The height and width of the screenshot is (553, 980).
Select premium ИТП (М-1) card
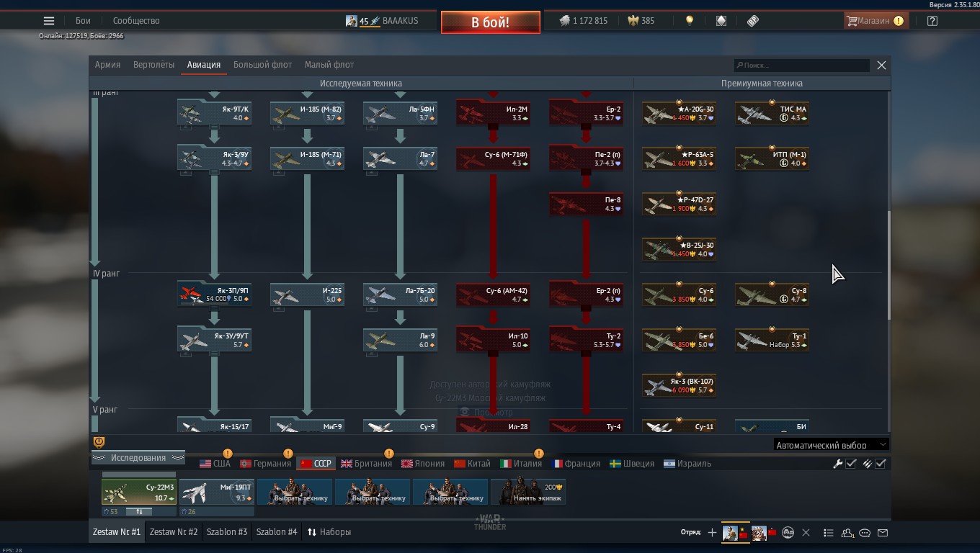772,158
